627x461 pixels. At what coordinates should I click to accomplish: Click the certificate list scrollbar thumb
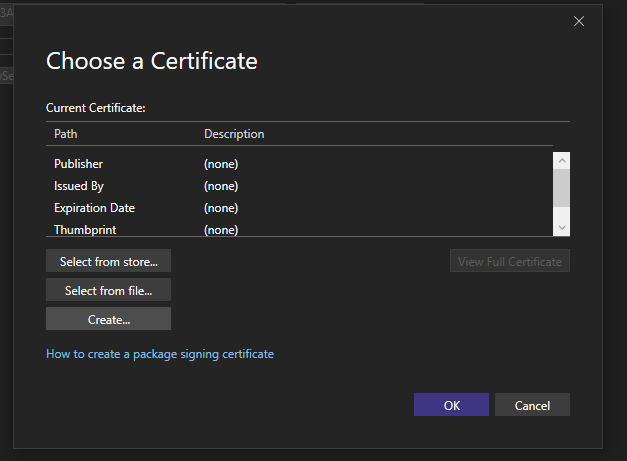(561, 187)
